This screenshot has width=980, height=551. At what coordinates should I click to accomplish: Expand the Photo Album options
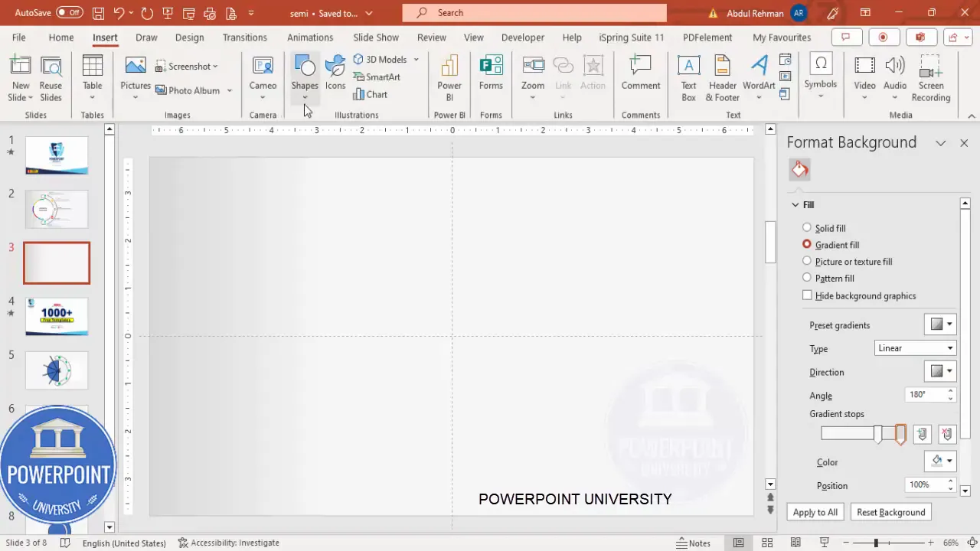[x=229, y=90]
